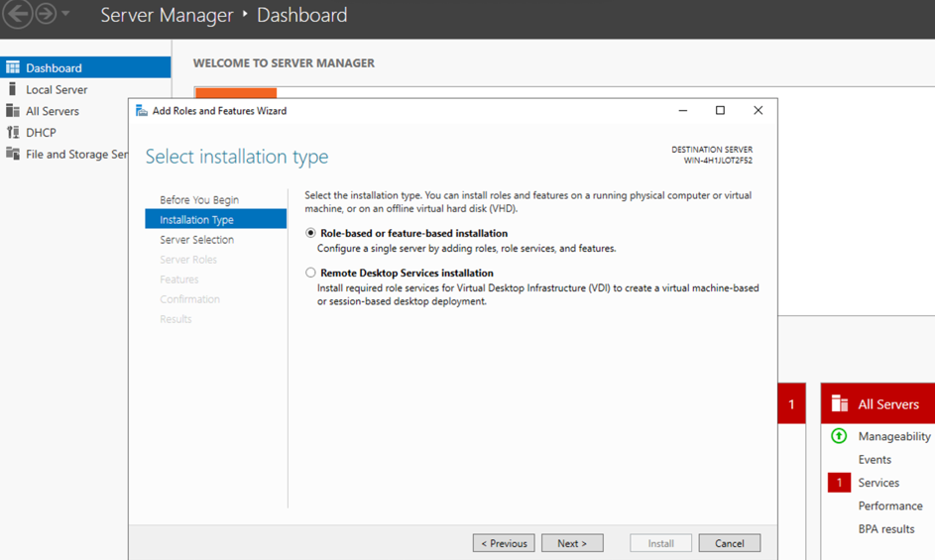Click the WELCOME TO SERVER MANAGER heading
935x560 pixels.
click(x=284, y=63)
